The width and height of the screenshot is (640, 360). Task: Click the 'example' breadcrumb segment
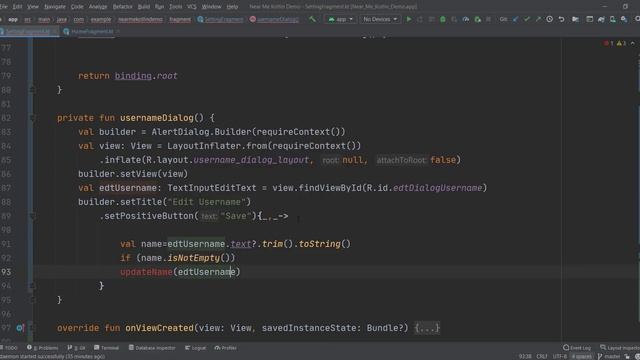click(x=101, y=19)
